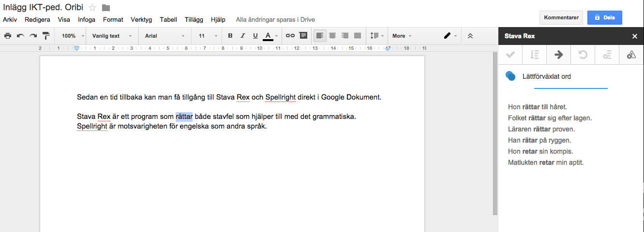
Task: Open the Tabell menu
Action: pos(168,20)
